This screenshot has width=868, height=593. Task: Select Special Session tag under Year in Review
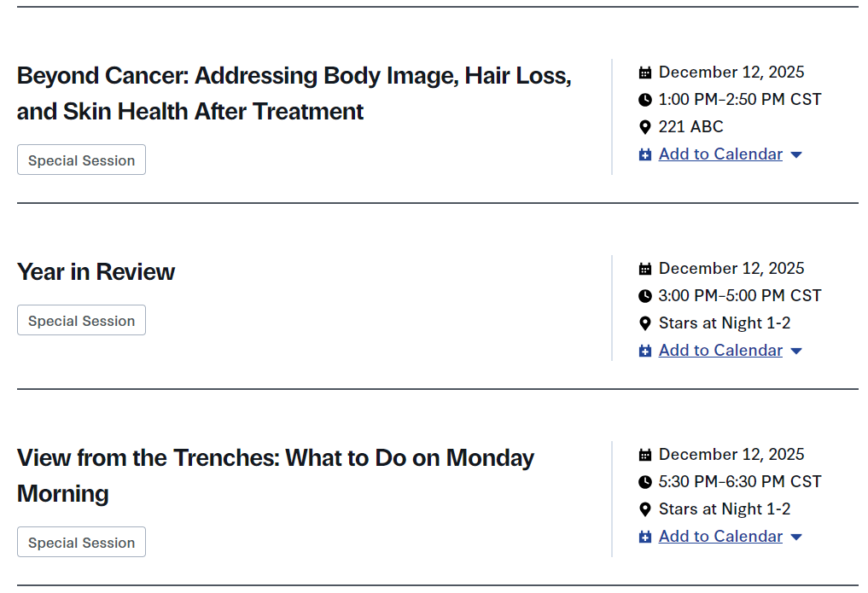(x=81, y=321)
